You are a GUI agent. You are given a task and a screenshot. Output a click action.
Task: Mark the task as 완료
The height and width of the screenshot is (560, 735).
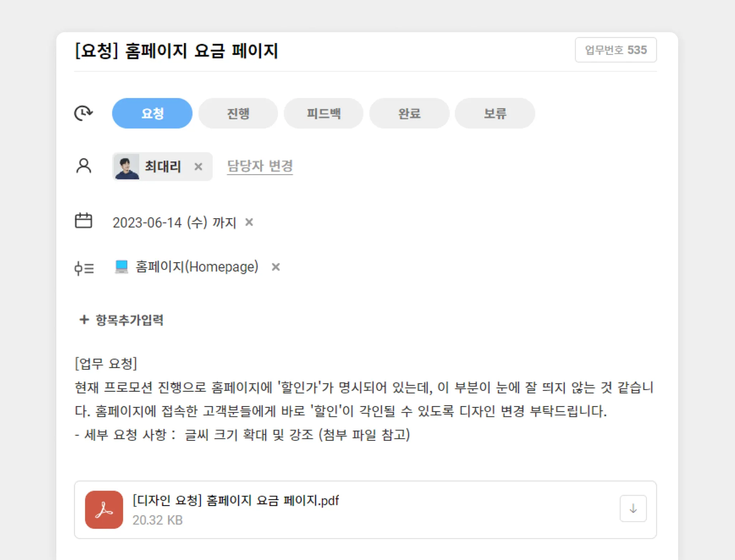[x=409, y=113]
